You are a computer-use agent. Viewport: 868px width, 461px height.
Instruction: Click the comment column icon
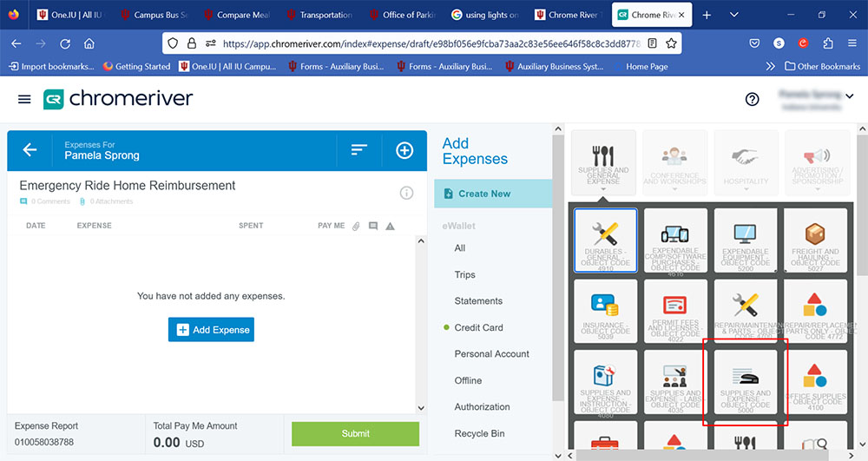tap(373, 226)
